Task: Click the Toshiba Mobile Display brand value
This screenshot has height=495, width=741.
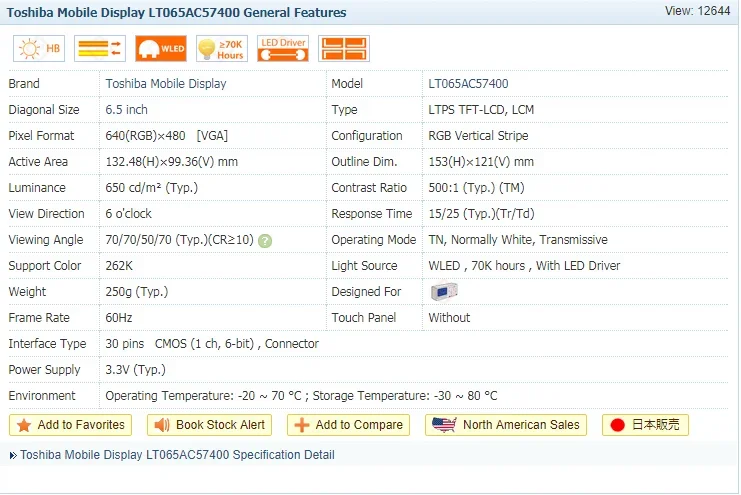Action: (x=166, y=84)
